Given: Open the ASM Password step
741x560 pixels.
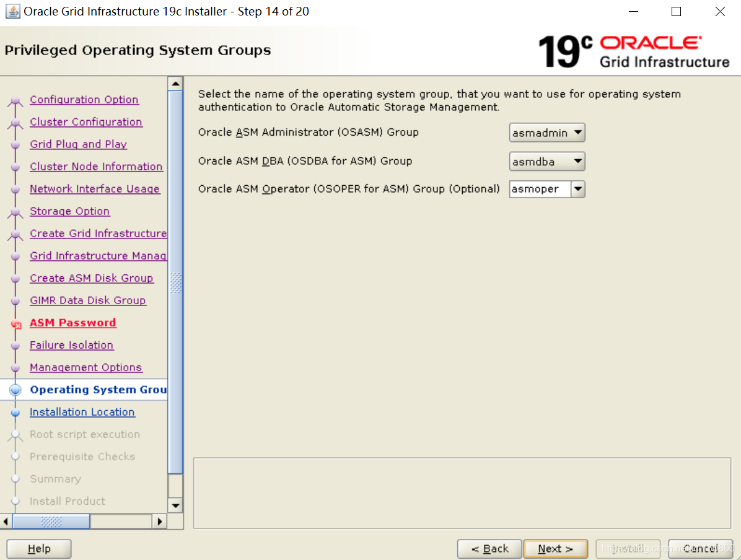Looking at the screenshot, I should [x=72, y=323].
